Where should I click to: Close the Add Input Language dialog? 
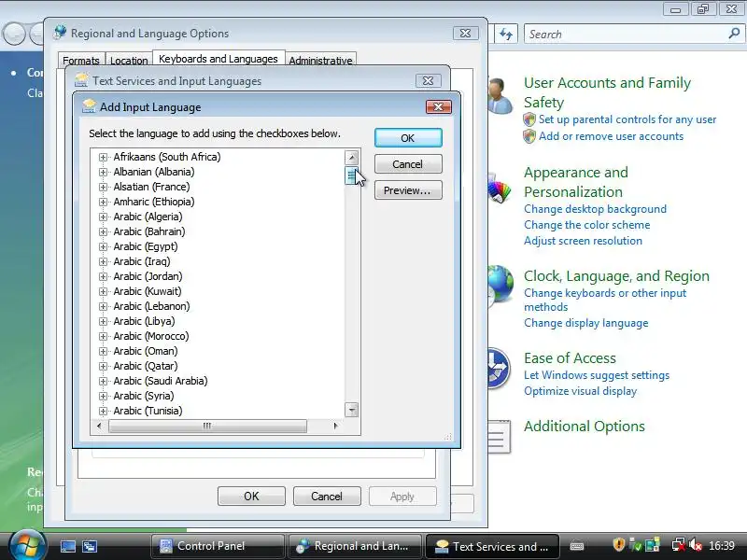(438, 106)
